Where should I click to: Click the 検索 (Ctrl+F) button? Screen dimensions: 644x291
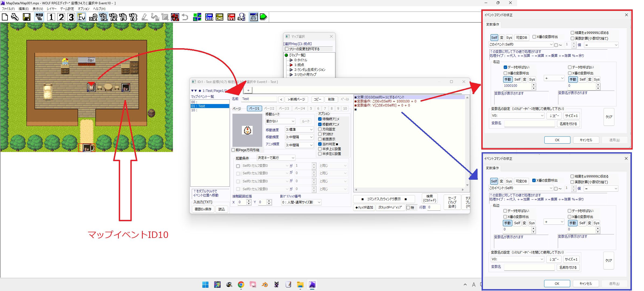(x=430, y=198)
